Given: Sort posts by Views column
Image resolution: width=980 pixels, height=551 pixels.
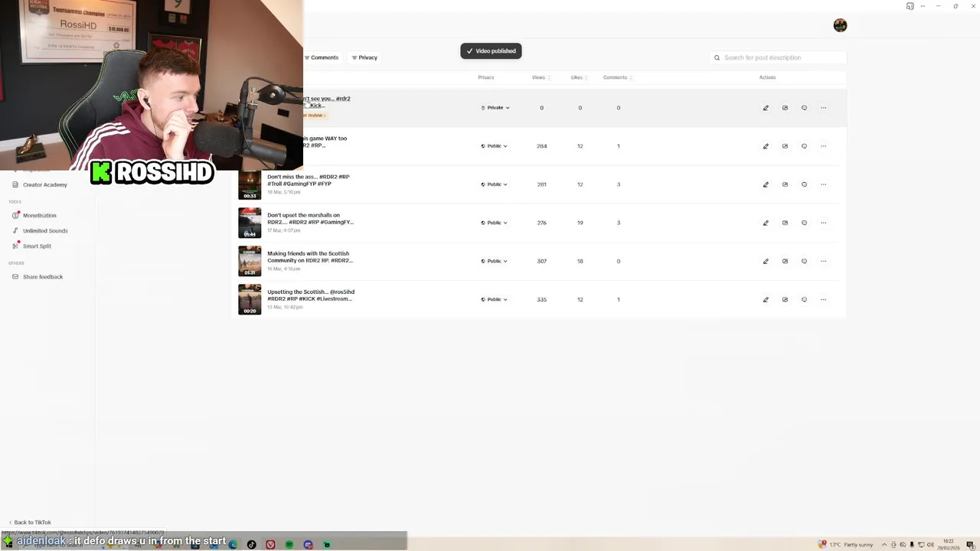Looking at the screenshot, I should click(x=540, y=77).
